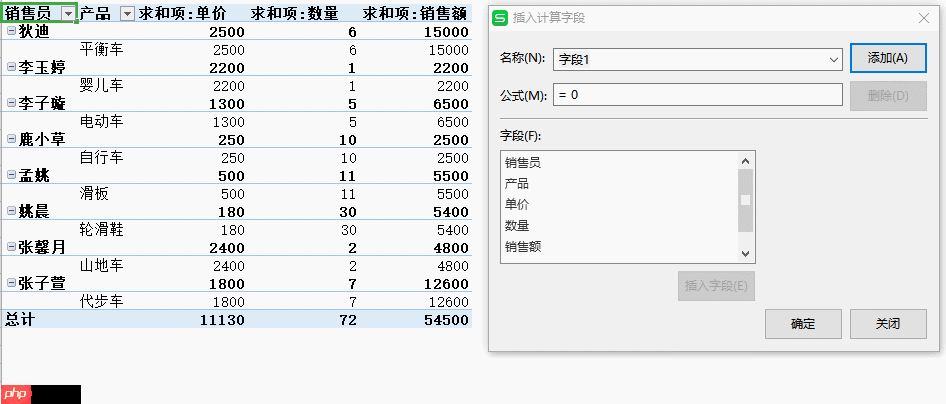The image size is (946, 404).
Task: Click the grand total 54500 cell
Action: pos(446,320)
